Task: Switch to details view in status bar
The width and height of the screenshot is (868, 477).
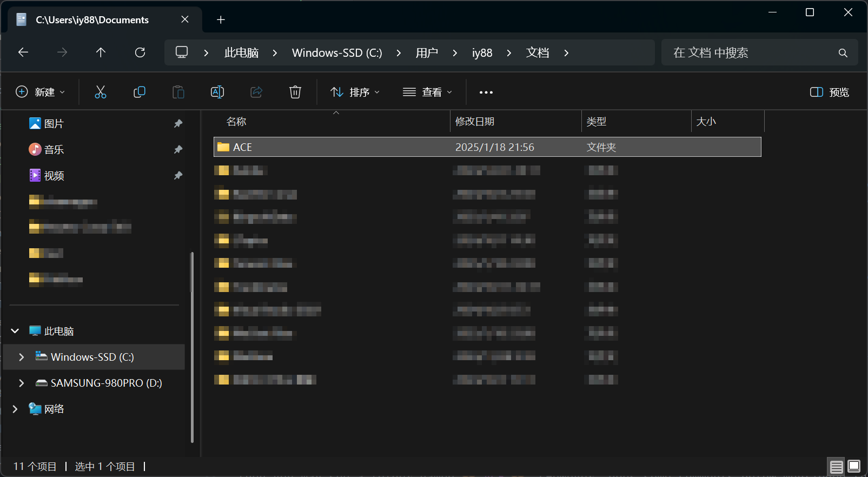Action: 836,466
